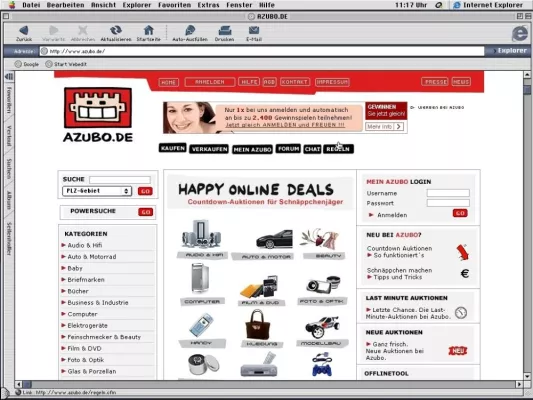Click the Azubo.de logo image
The width and height of the screenshot is (533, 400).
(98, 115)
